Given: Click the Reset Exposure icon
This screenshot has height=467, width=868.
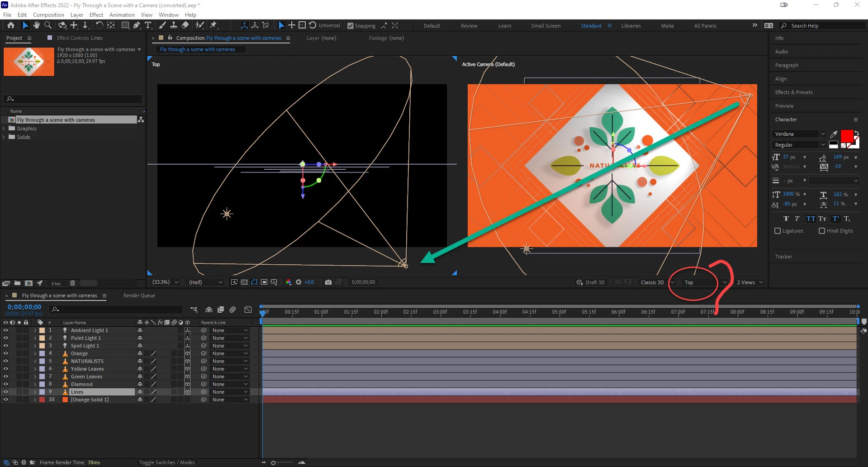Looking at the screenshot, I should (x=299, y=282).
